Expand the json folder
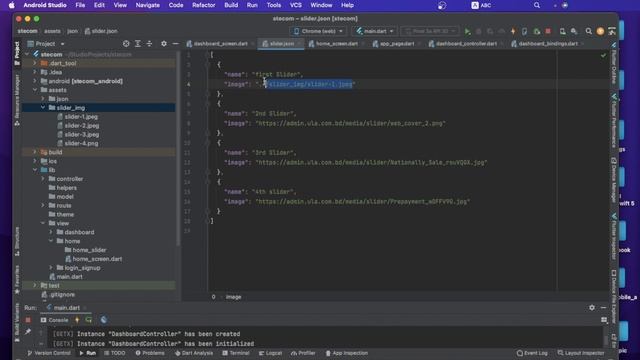640x360 pixels. [x=43, y=99]
